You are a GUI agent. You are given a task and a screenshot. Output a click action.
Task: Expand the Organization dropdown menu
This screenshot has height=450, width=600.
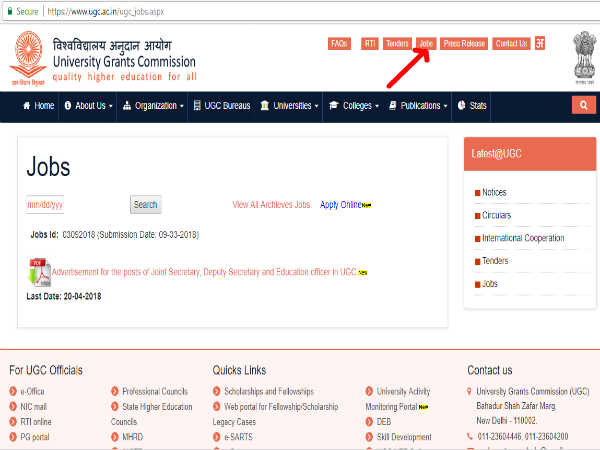[x=153, y=106]
